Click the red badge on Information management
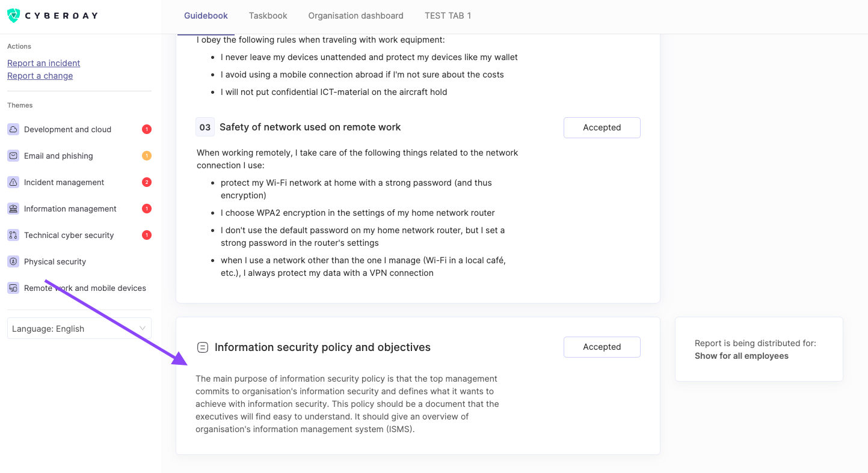 (147, 209)
